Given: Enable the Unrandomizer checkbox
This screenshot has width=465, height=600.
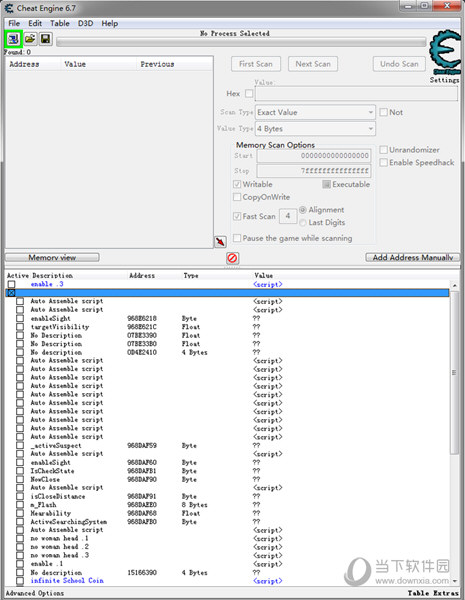Looking at the screenshot, I should (383, 150).
